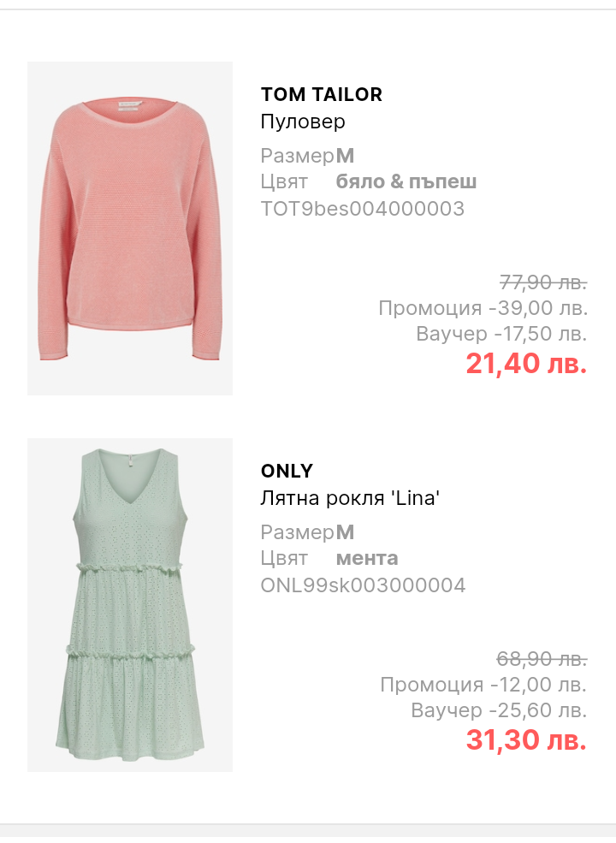This screenshot has height=843, width=616.
Task: Click the ONLY brand name
Action: pyautogui.click(x=287, y=471)
